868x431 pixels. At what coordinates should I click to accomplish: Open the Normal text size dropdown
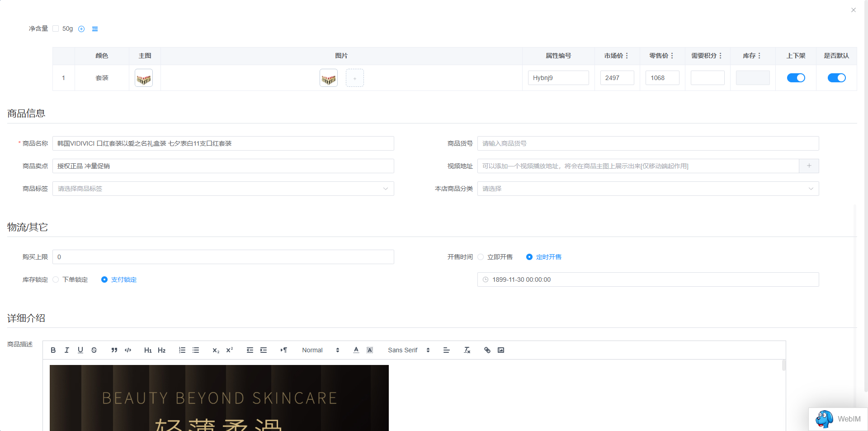pyautogui.click(x=321, y=350)
